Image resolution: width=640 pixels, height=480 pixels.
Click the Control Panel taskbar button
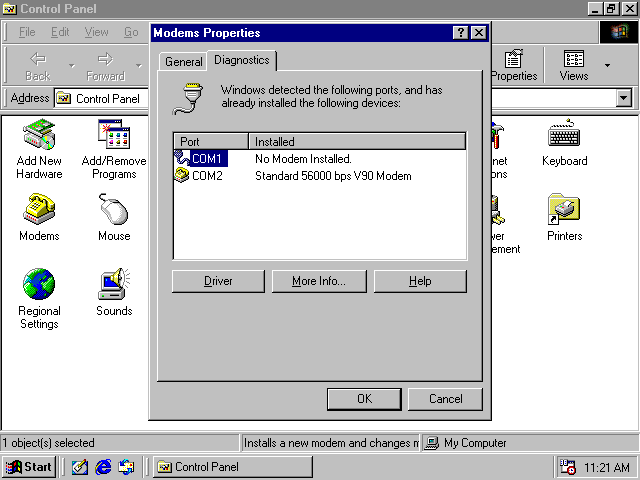pyautogui.click(x=233, y=467)
